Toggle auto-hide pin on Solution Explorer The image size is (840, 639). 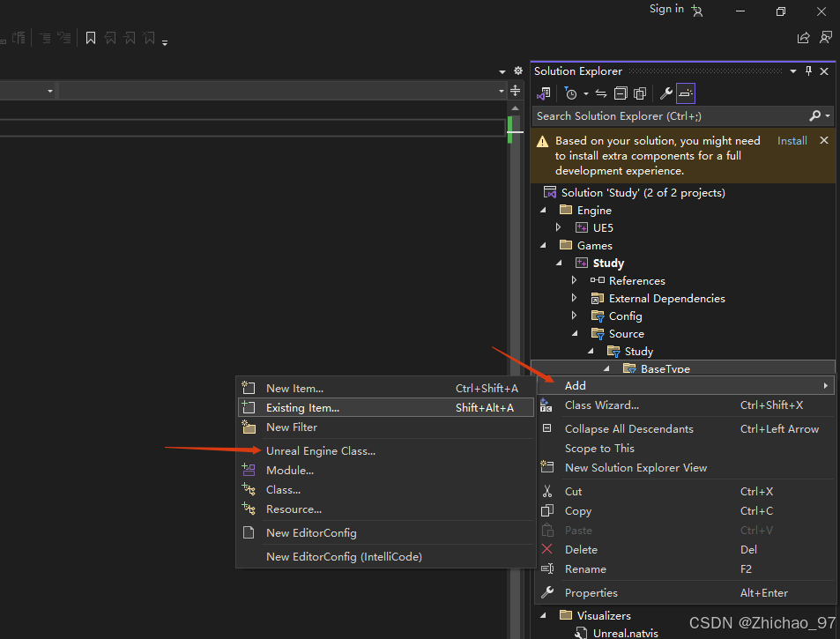(808, 71)
